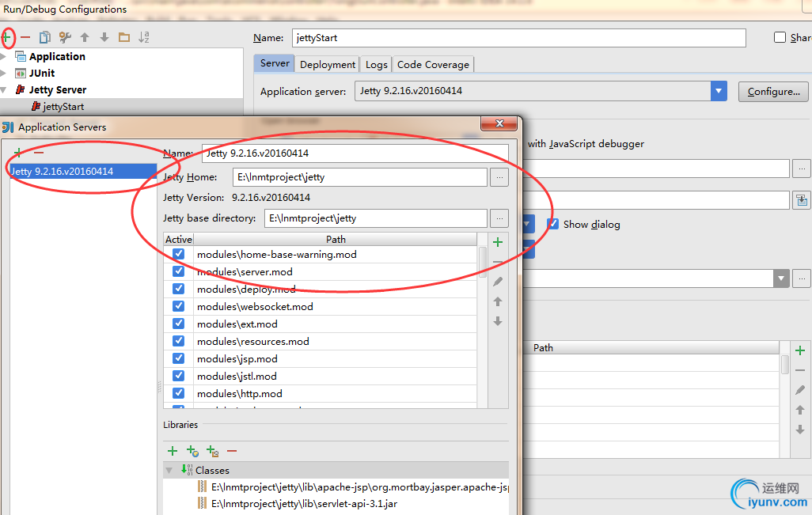Browse Jetty base directory button
The height and width of the screenshot is (515, 812).
499,218
